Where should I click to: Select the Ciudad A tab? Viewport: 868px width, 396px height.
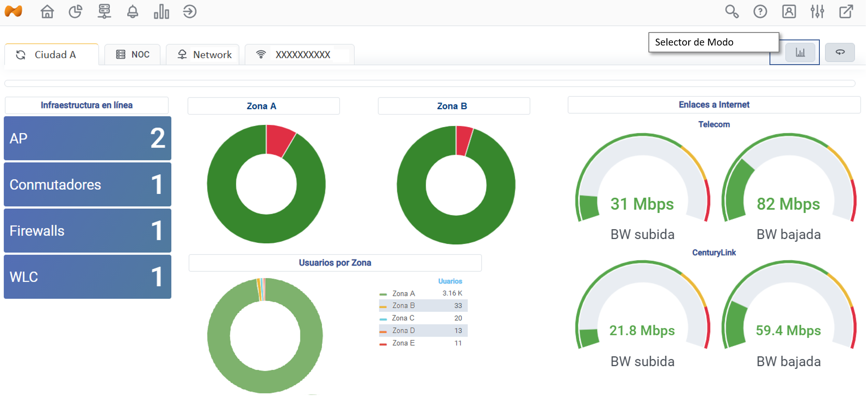coord(52,55)
